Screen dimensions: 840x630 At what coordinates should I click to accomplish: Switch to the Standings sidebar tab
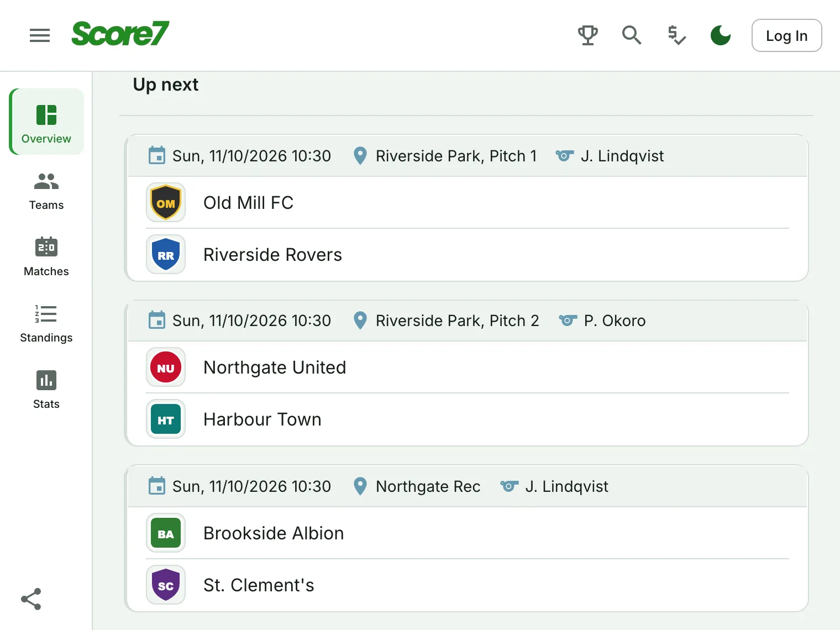pyautogui.click(x=46, y=323)
